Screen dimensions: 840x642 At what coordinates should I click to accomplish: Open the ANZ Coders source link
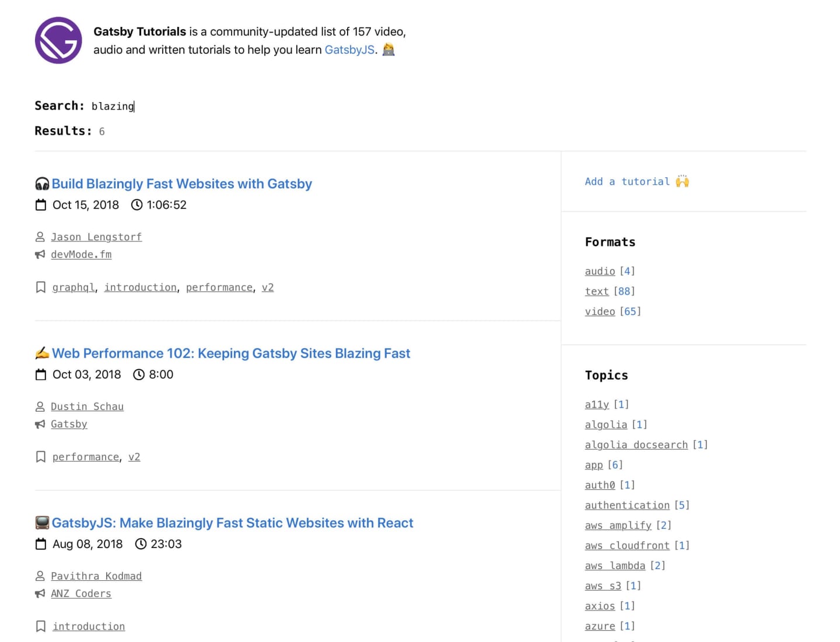tap(81, 594)
